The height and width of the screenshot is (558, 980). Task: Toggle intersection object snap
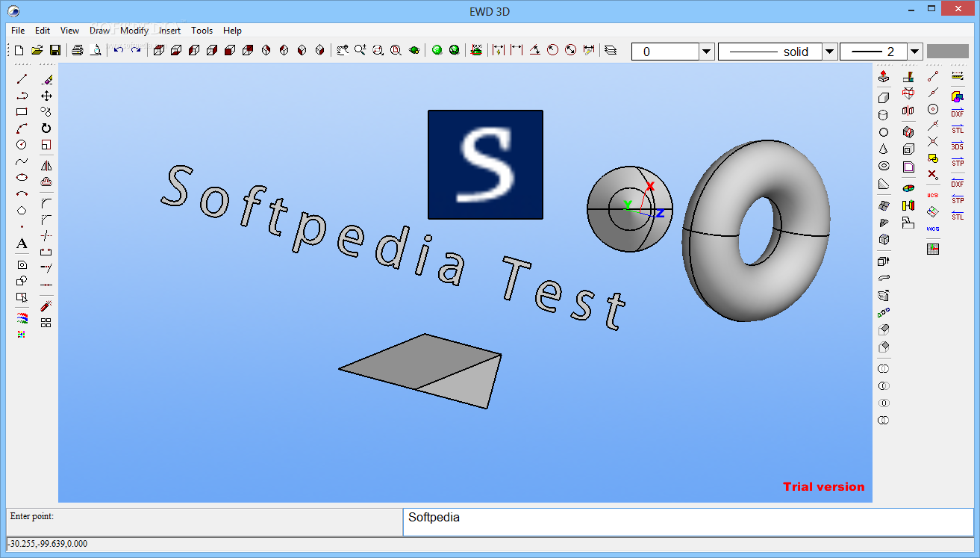(x=933, y=141)
